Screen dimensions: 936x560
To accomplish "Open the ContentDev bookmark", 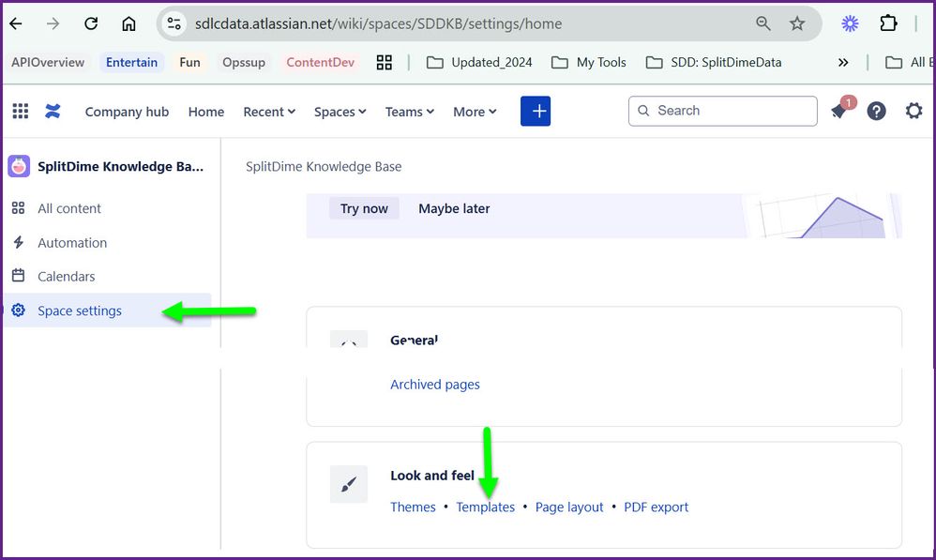I will tap(321, 62).
